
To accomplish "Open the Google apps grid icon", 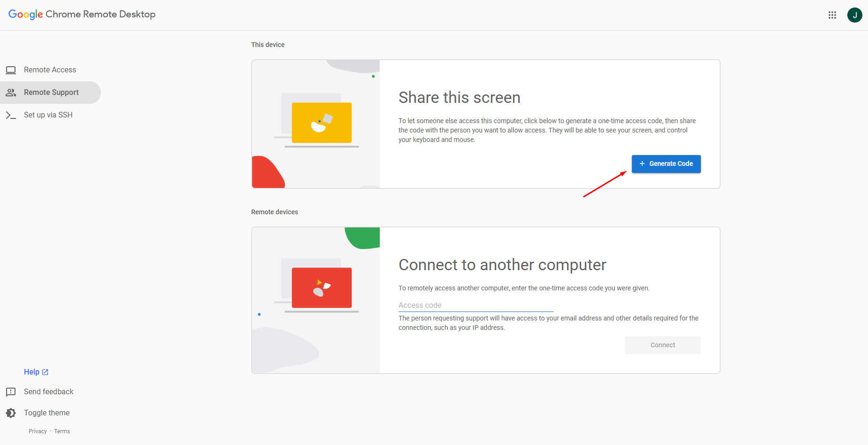I will 832,15.
